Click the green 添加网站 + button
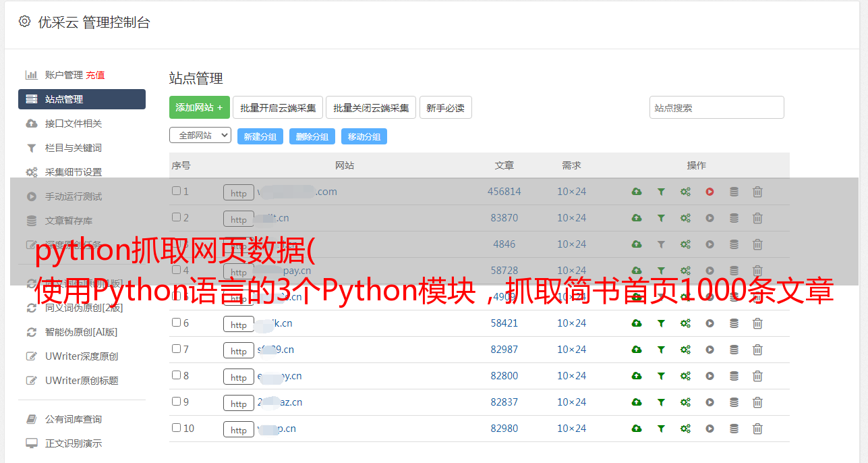The width and height of the screenshot is (868, 463). coord(200,107)
